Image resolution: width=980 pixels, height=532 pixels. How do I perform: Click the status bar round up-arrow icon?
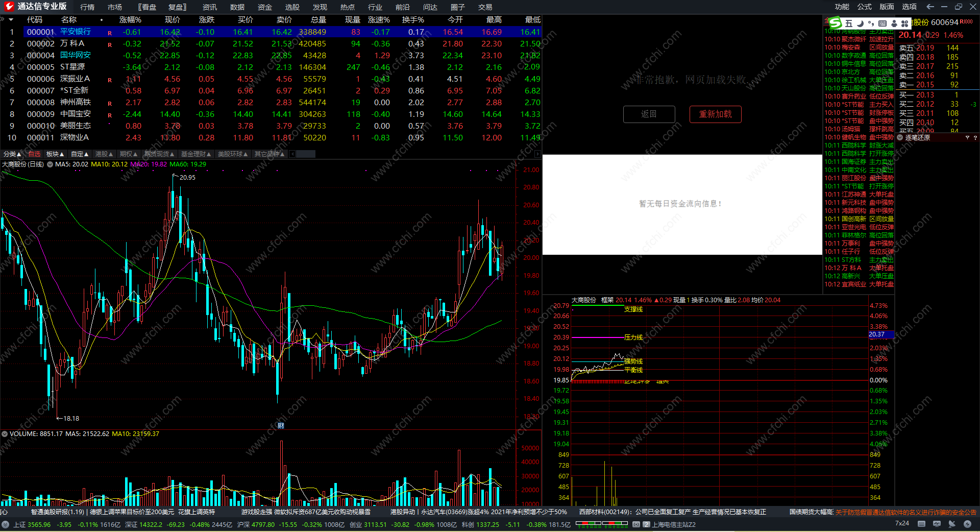(x=967, y=524)
